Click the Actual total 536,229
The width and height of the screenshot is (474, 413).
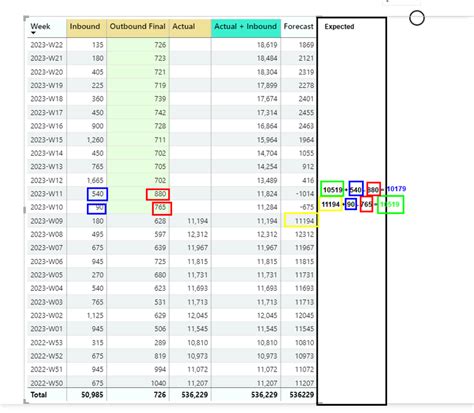[x=195, y=395]
